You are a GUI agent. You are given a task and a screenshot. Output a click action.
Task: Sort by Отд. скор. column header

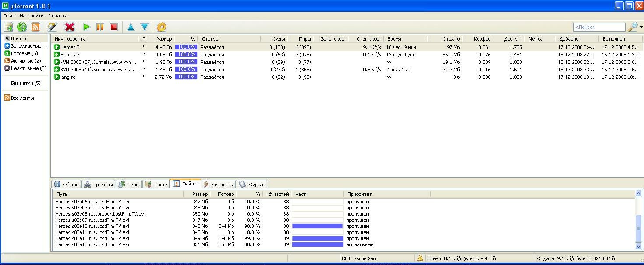[366, 39]
